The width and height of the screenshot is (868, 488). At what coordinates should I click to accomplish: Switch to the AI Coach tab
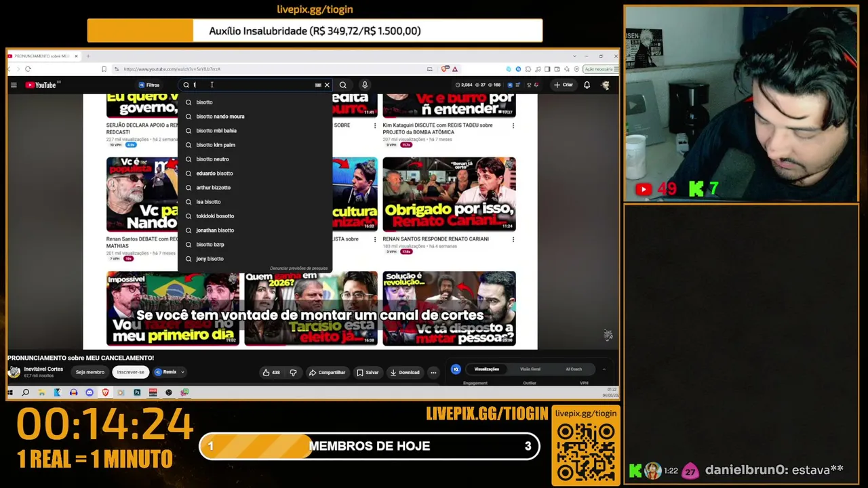point(574,369)
